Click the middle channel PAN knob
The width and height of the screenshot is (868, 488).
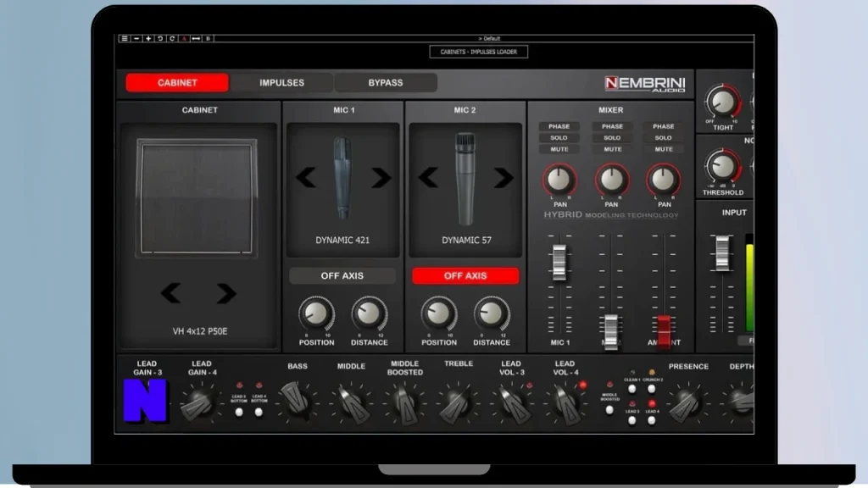(x=612, y=180)
